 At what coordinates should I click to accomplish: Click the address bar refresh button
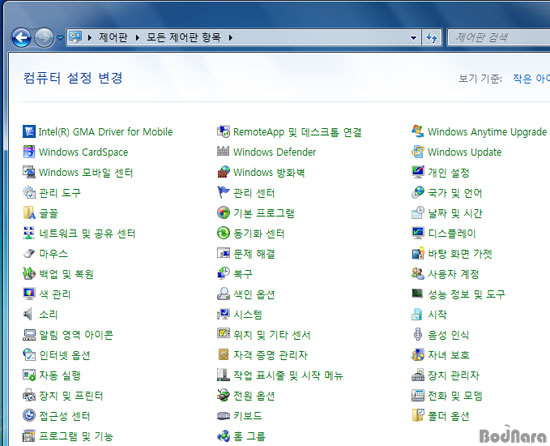pos(432,38)
